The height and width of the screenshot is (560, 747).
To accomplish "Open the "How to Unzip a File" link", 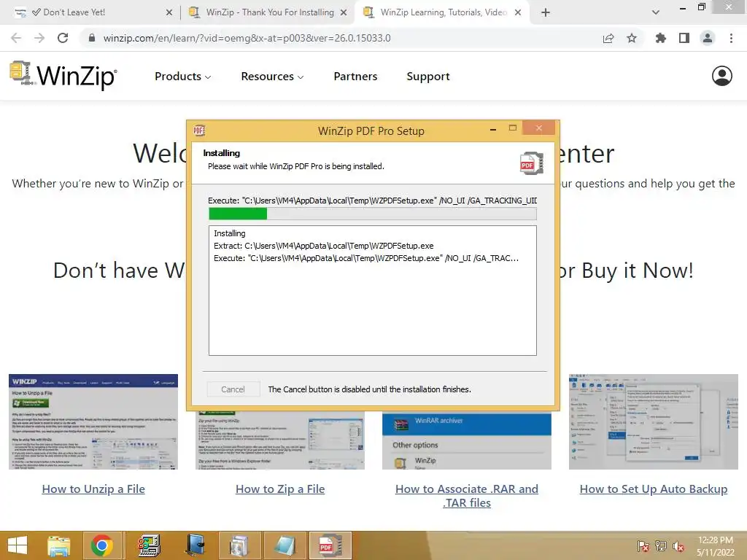I will 93,489.
